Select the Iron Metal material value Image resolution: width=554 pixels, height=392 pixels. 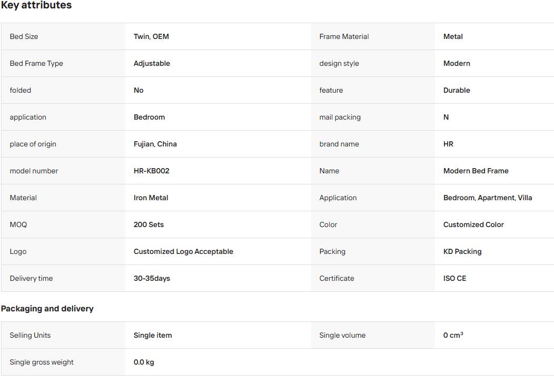coord(151,198)
